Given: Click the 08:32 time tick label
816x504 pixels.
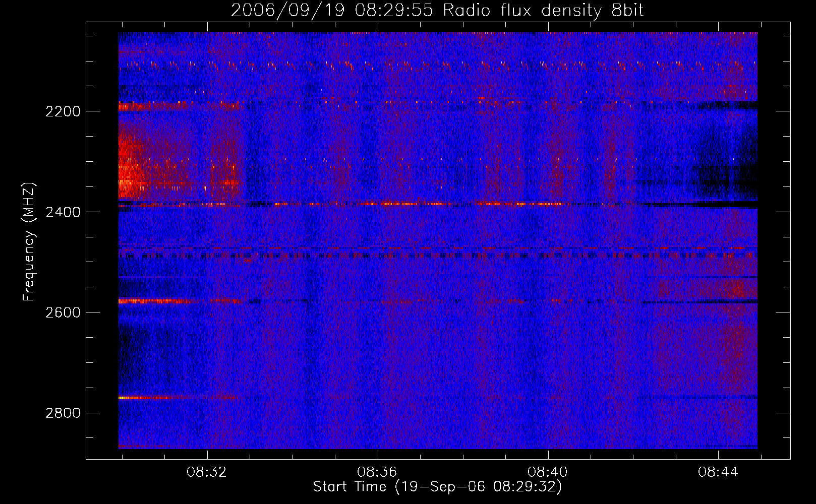Looking at the screenshot, I should [207, 472].
